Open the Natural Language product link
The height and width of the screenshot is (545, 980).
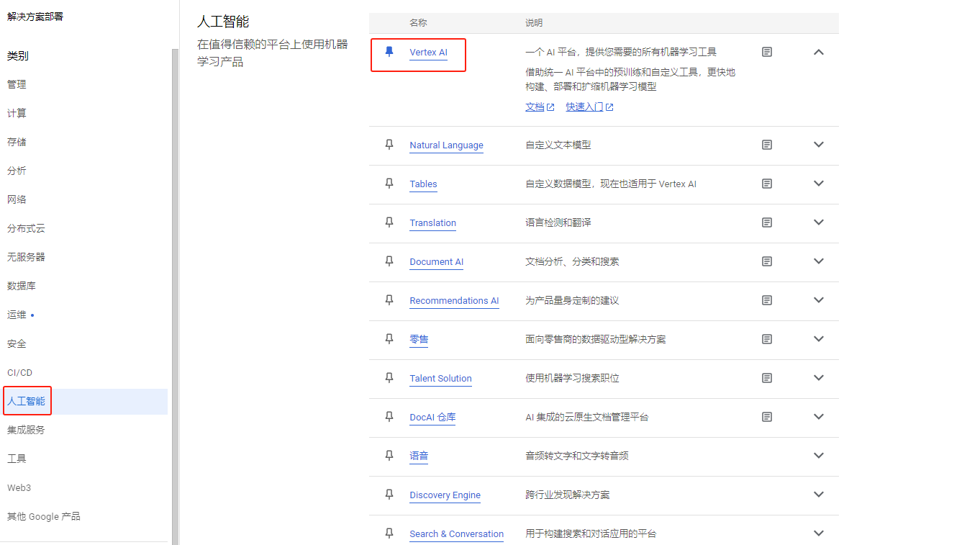pos(446,145)
